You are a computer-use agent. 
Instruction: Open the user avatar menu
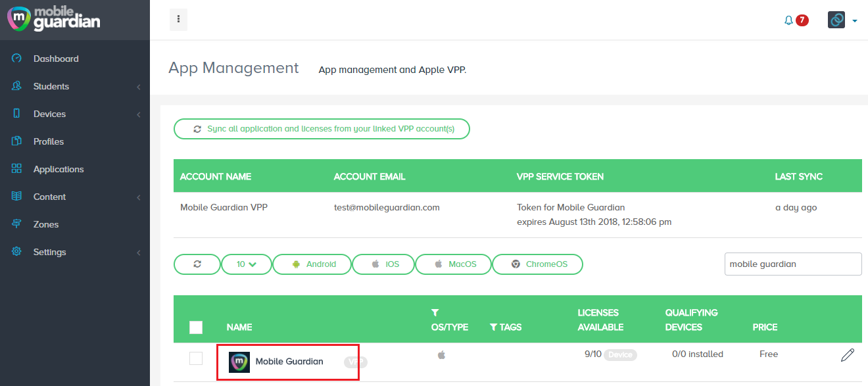(836, 20)
